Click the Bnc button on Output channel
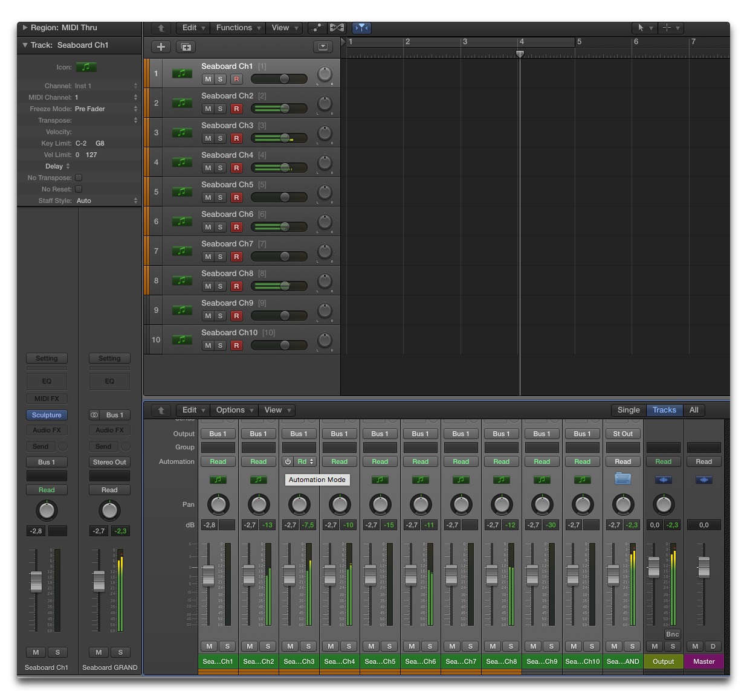 coord(672,634)
